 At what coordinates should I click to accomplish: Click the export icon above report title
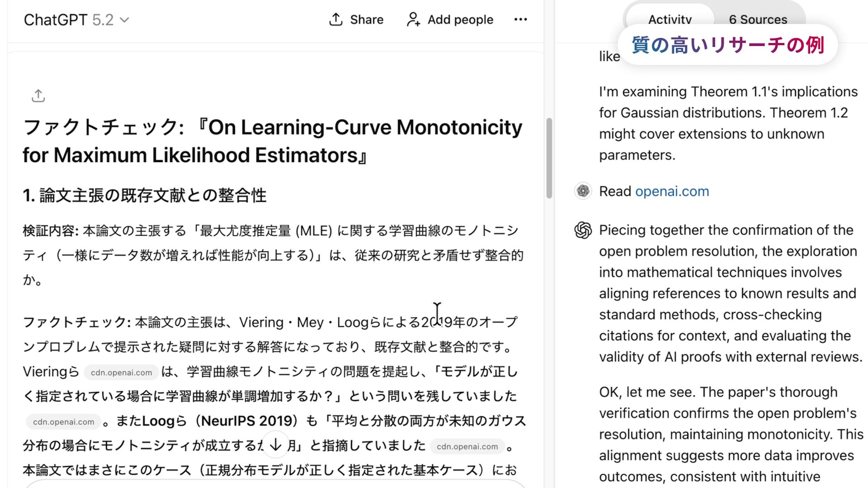click(x=38, y=96)
